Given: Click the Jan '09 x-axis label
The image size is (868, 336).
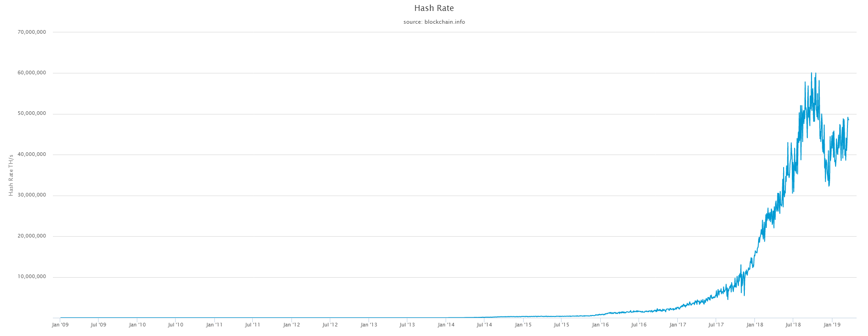Looking at the screenshot, I should click(60, 325).
